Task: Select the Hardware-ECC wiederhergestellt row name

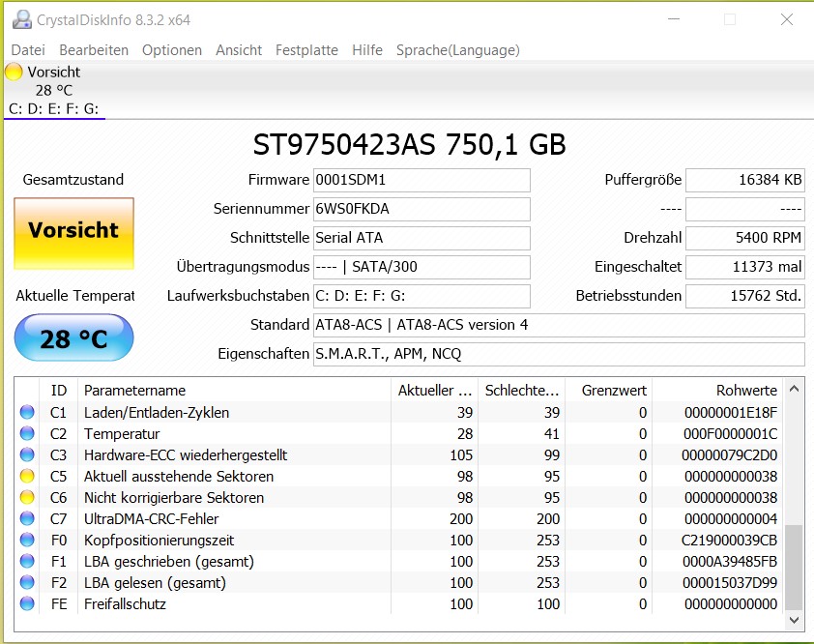Action: (186, 455)
